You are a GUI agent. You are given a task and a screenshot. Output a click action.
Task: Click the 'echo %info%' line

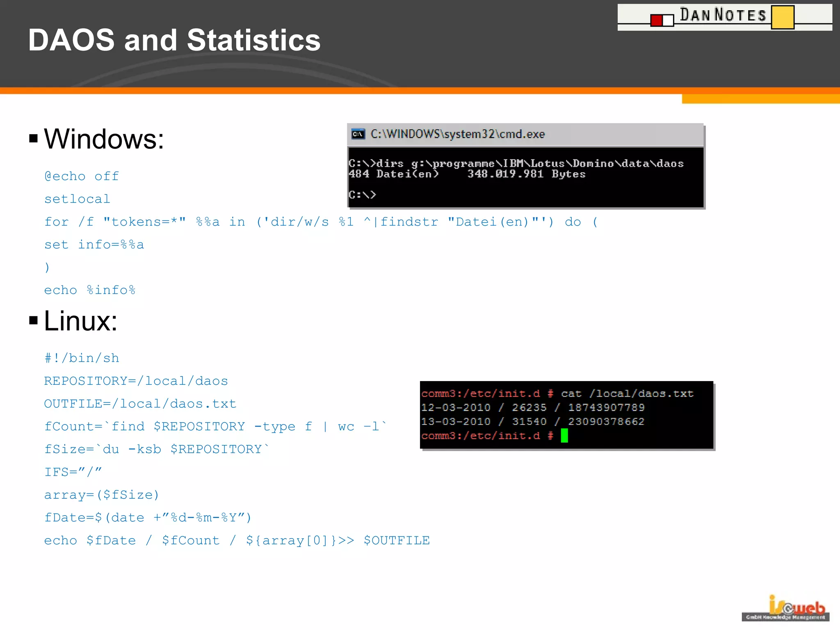tap(90, 290)
